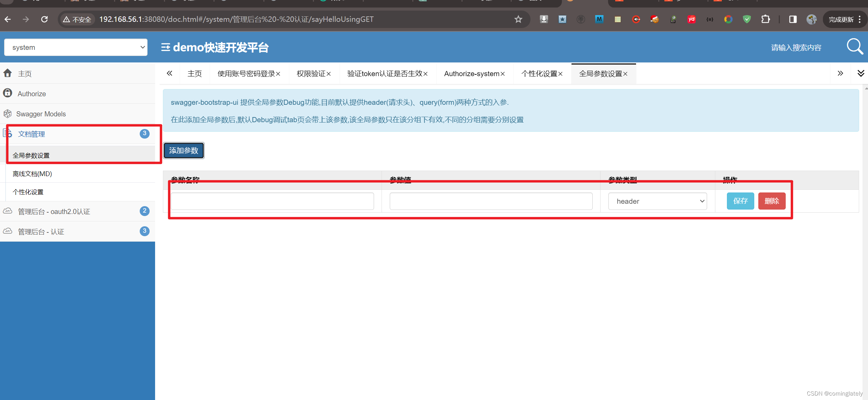Open the browser extensions puzzle icon
The width and height of the screenshot is (868, 400).
766,19
